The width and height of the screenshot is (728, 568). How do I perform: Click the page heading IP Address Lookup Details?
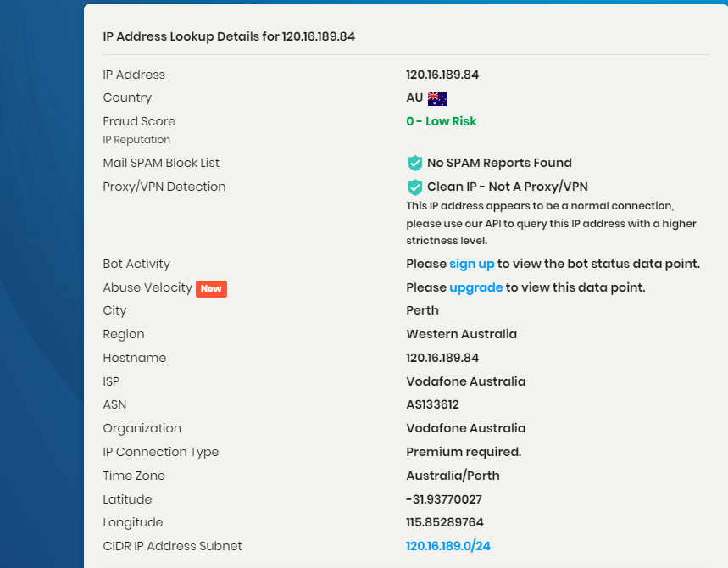click(229, 36)
